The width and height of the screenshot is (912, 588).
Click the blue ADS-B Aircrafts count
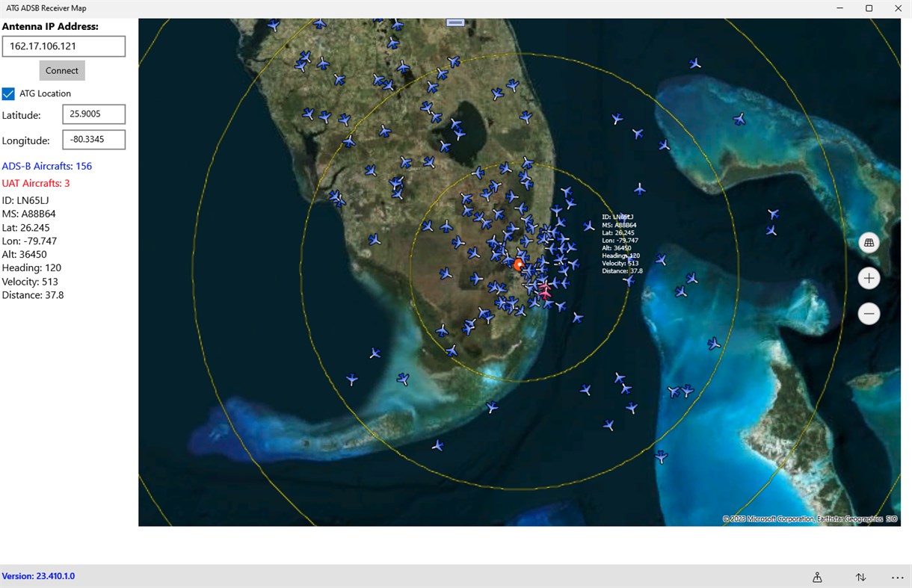pos(47,166)
